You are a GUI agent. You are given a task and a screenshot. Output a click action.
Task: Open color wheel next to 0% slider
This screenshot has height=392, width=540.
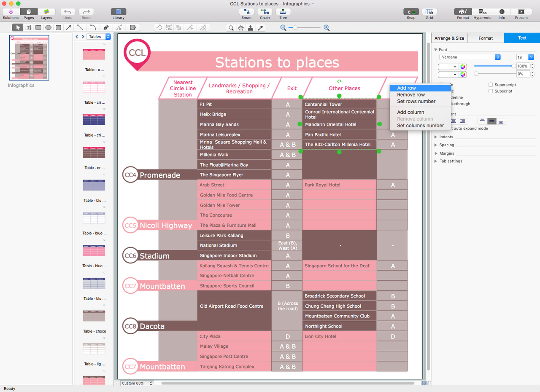pos(463,74)
